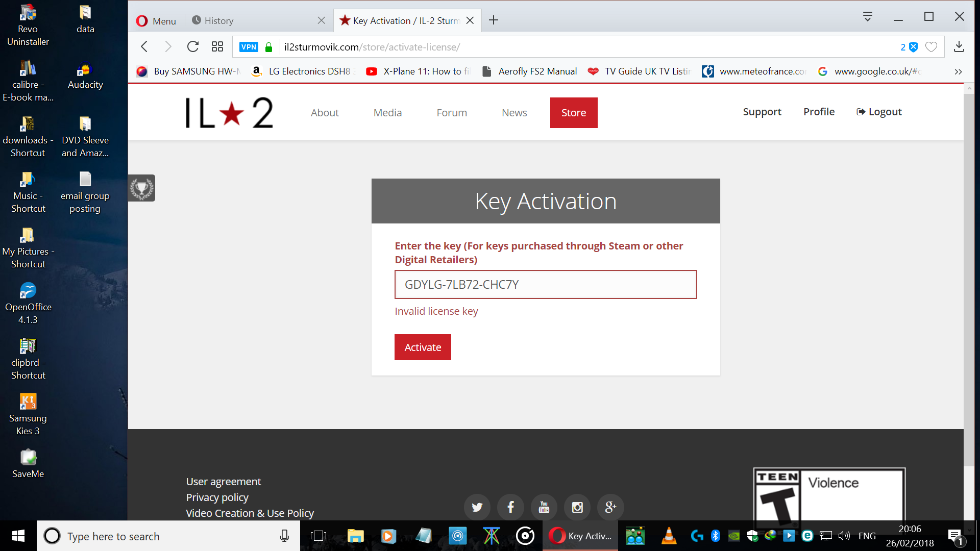
Task: Open www.meteofrance bookmark
Action: (x=754, y=71)
